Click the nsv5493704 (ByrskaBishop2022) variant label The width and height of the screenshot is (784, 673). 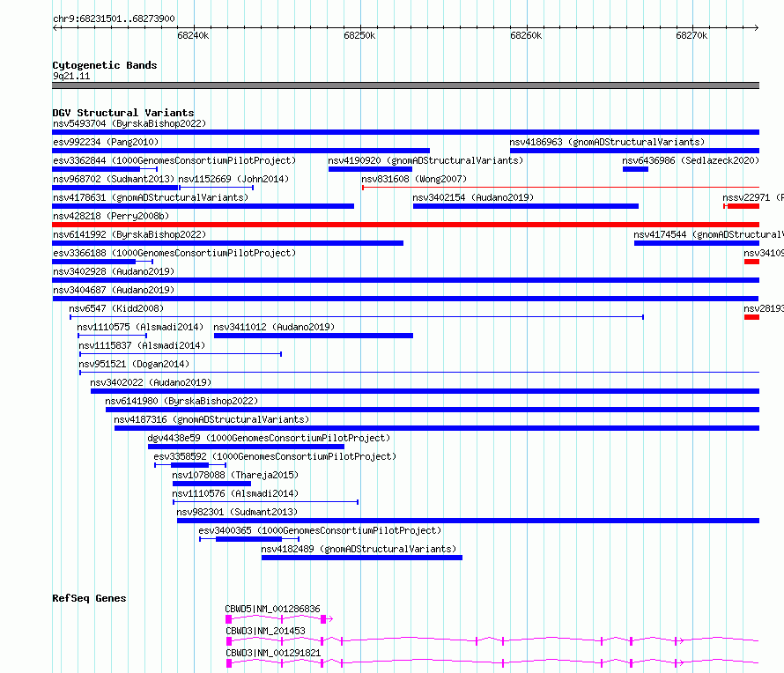(x=129, y=123)
